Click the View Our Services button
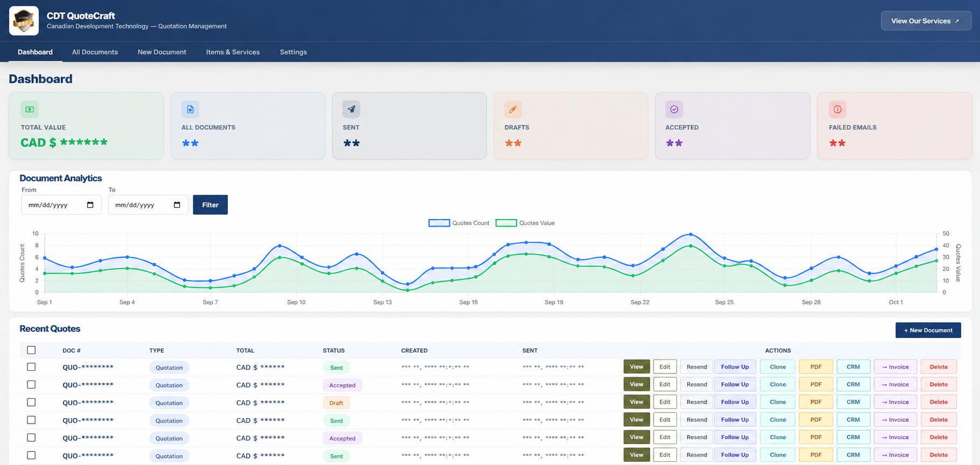The image size is (980, 465). (926, 21)
